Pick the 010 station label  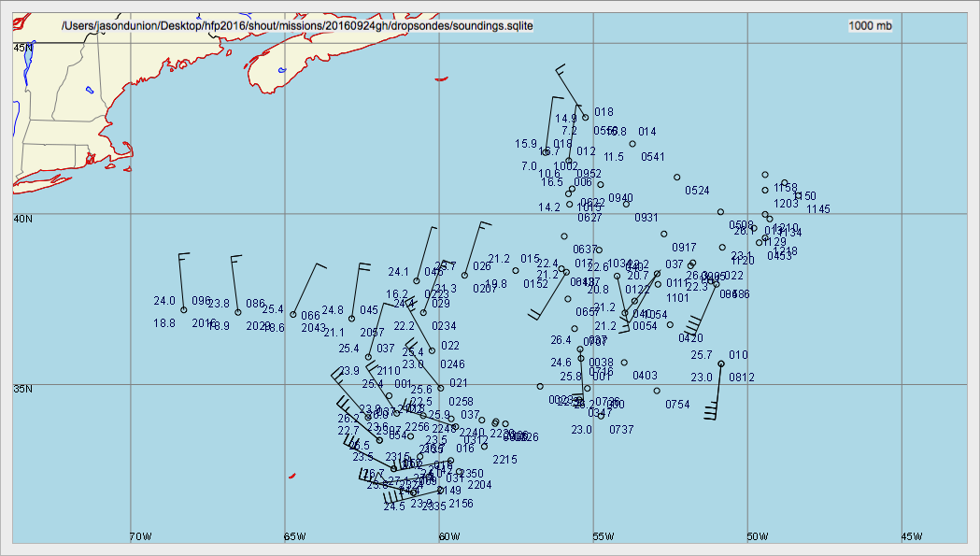coord(738,354)
